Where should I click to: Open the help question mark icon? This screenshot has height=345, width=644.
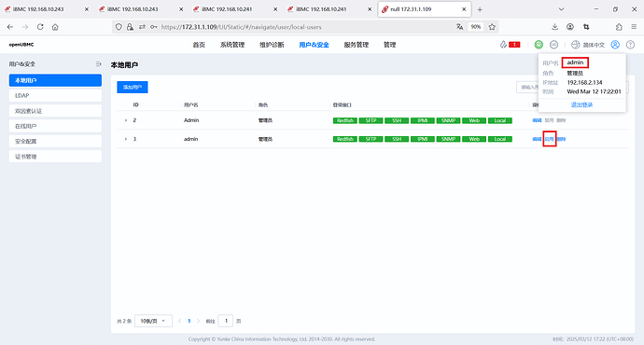click(630, 45)
